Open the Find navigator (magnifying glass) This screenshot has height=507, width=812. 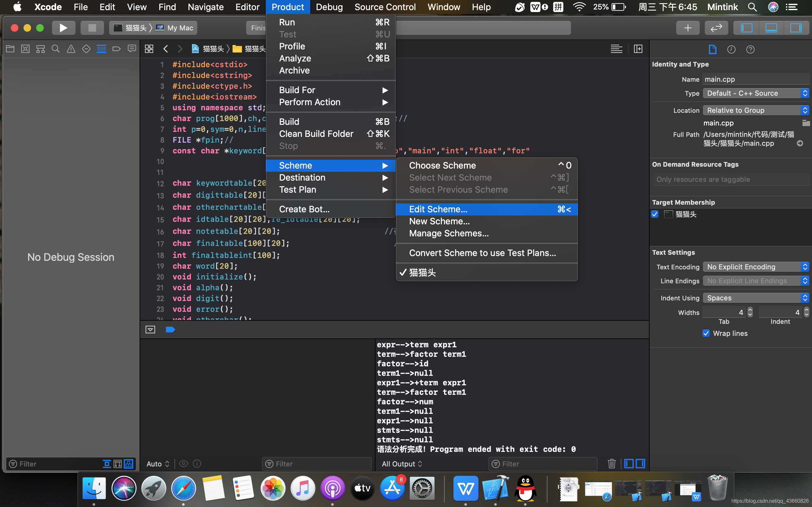56,48
